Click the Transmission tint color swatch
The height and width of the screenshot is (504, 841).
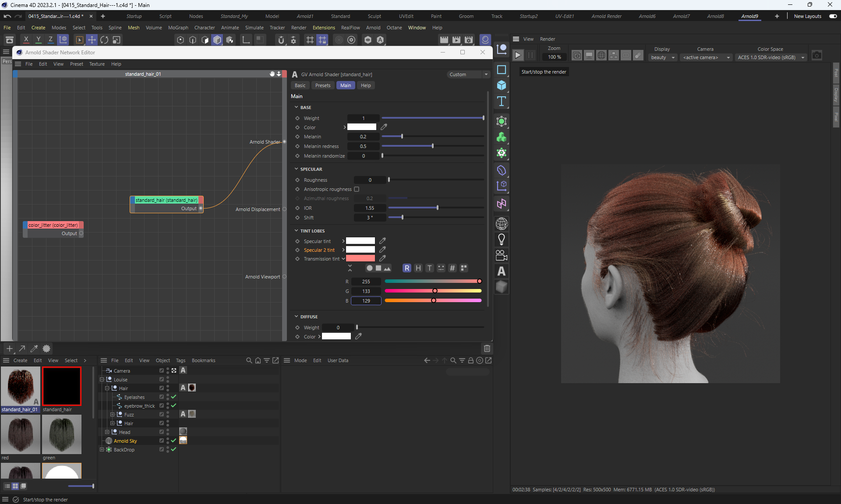click(360, 258)
